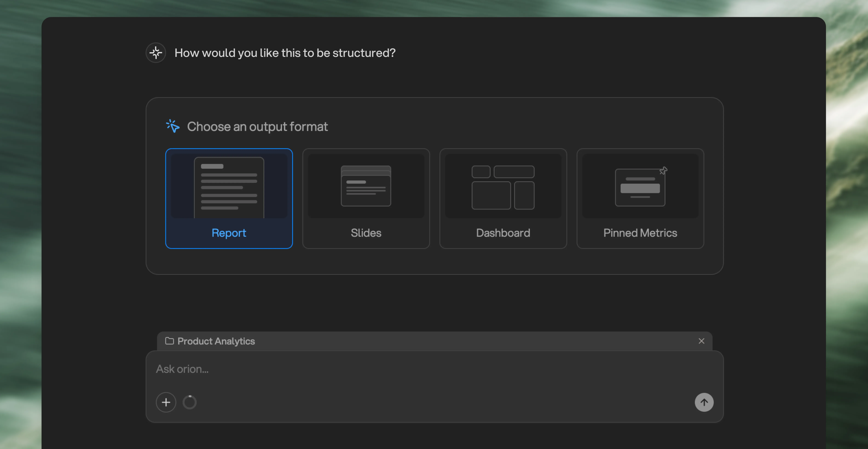868x449 pixels.
Task: Click the Product Analytics folder icon
Action: [170, 341]
